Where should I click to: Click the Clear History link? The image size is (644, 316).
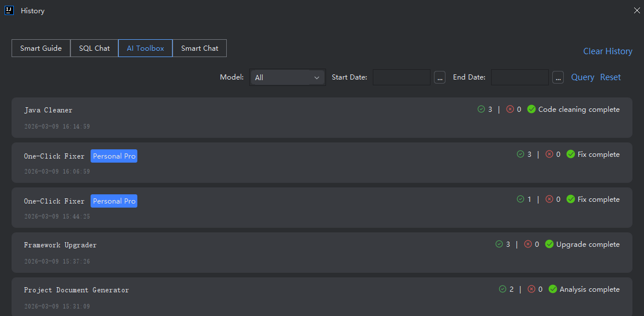[608, 51]
